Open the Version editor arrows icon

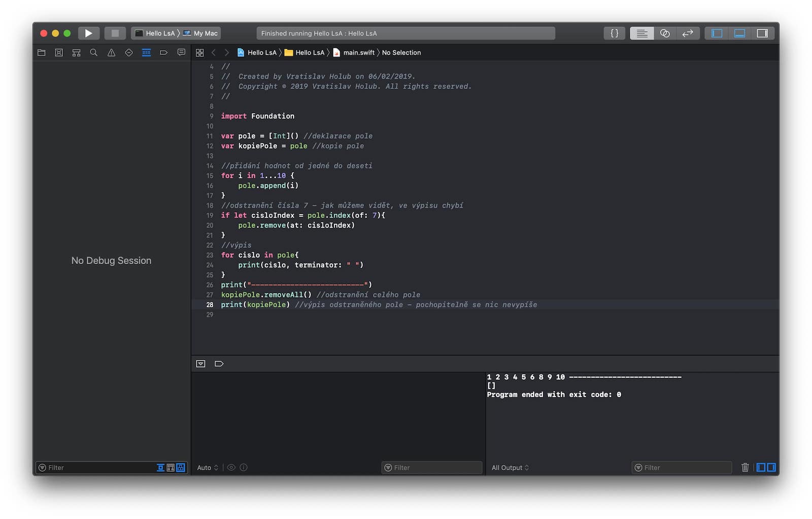coord(688,34)
